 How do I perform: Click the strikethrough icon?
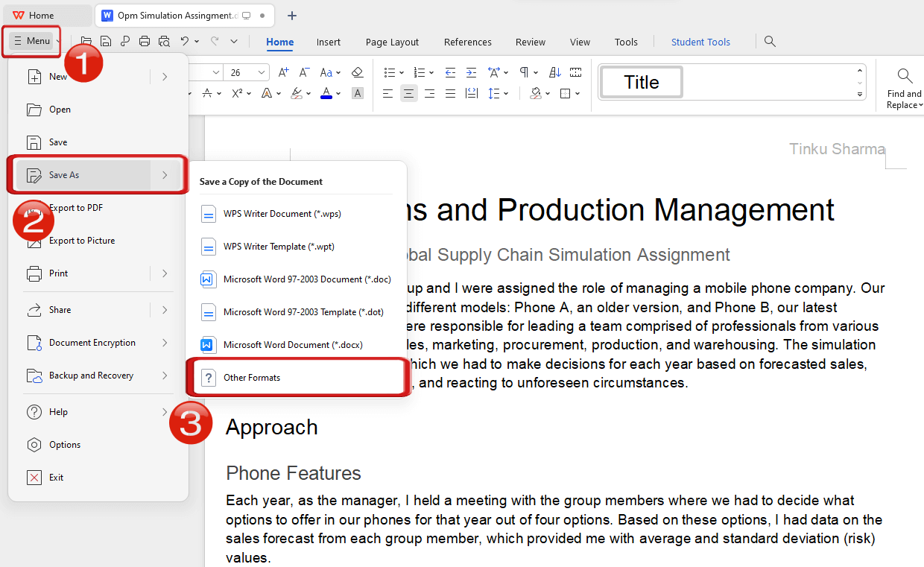click(207, 93)
